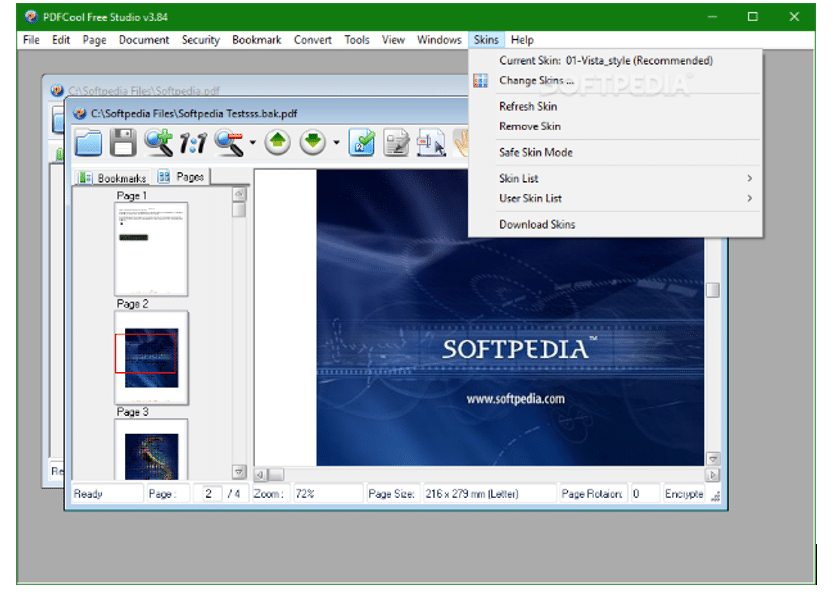Choose Refresh Skin from the menu
835x598 pixels.
tap(528, 107)
